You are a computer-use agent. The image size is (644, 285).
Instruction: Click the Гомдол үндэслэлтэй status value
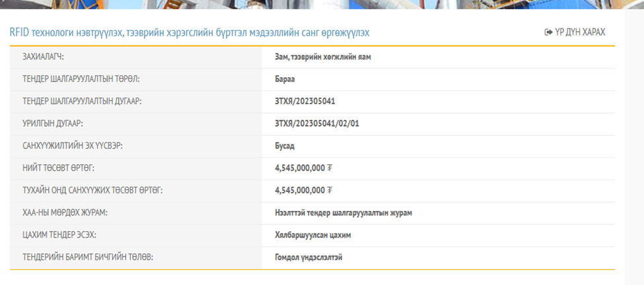pyautogui.click(x=308, y=257)
